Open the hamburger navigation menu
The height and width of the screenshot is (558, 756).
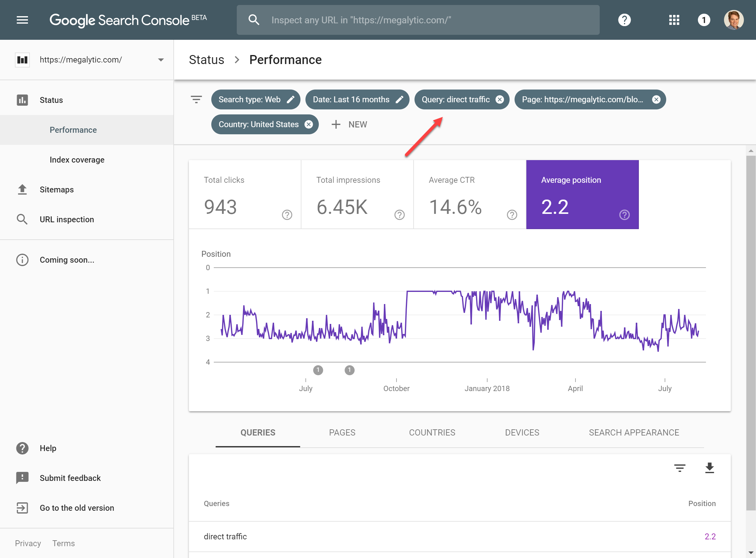click(22, 20)
